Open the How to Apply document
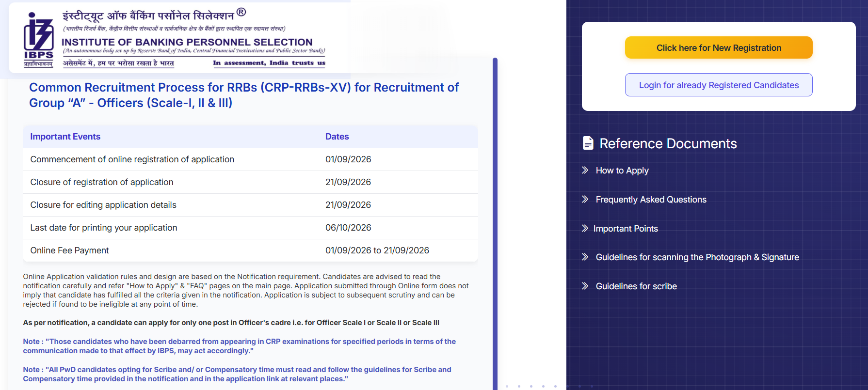Image resolution: width=868 pixels, height=390 pixels. click(x=622, y=171)
